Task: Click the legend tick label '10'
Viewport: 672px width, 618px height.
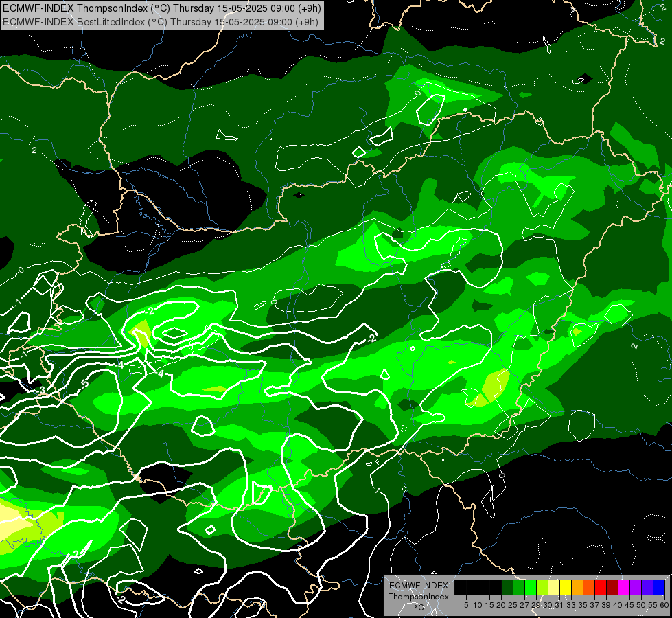Action: tap(478, 605)
